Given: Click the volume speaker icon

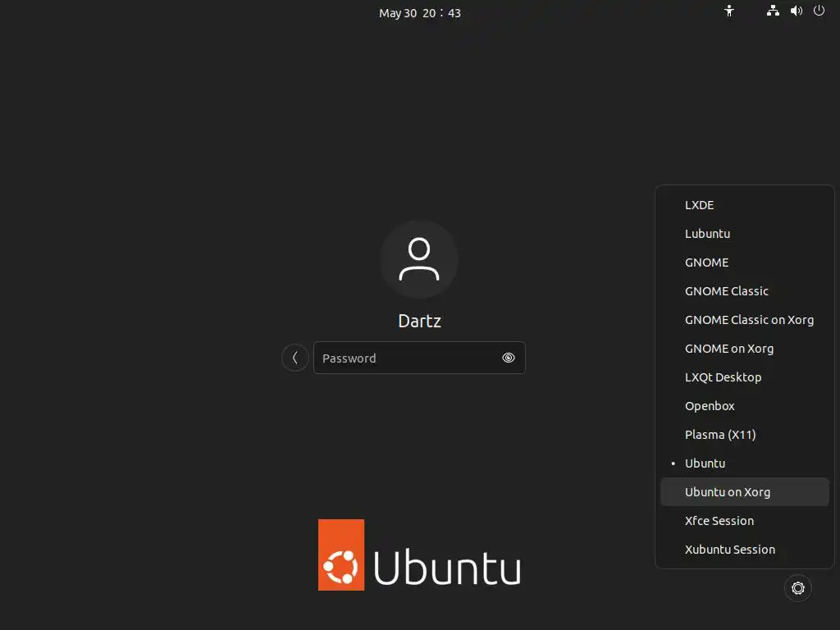Looking at the screenshot, I should [x=796, y=11].
